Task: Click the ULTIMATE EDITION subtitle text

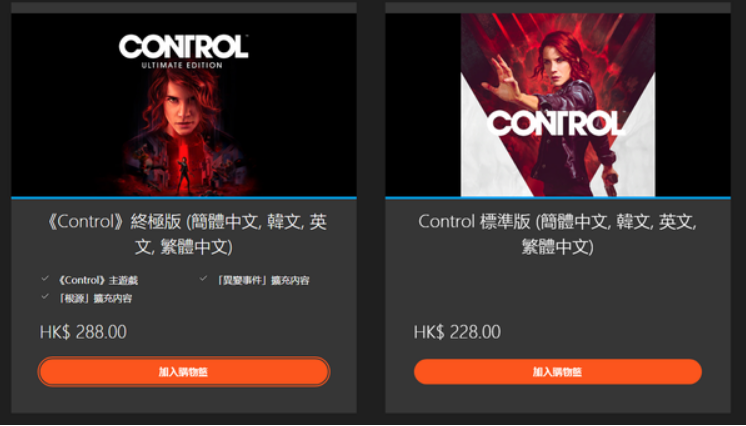Action: [182, 65]
